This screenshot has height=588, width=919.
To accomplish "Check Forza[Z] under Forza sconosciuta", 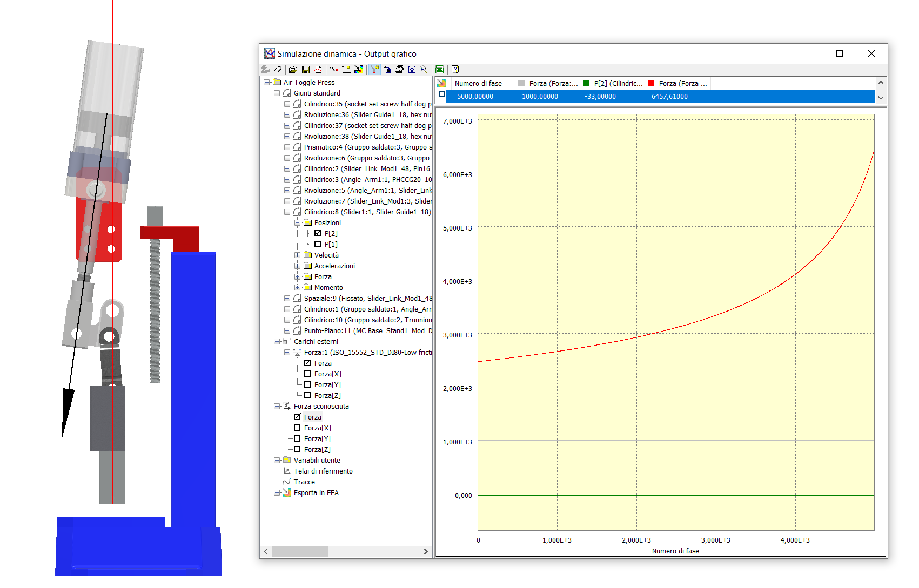I will pos(297,449).
